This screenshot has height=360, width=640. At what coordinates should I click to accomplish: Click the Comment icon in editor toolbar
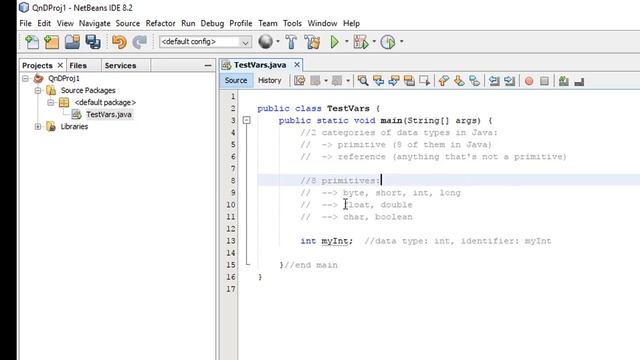tap(564, 81)
